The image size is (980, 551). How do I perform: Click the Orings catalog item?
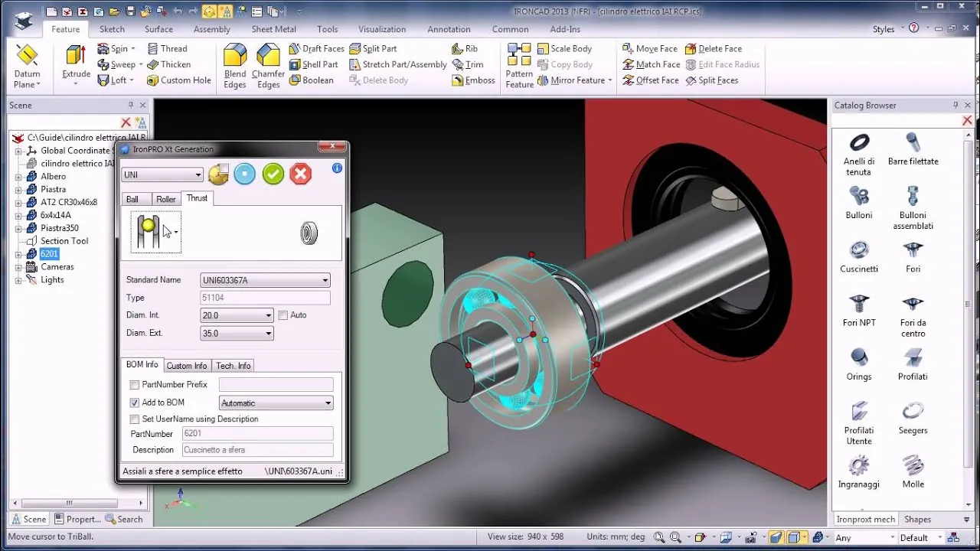pos(859,364)
